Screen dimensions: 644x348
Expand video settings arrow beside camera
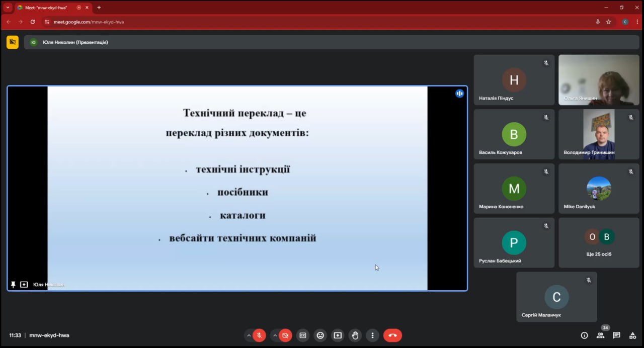[275, 335]
